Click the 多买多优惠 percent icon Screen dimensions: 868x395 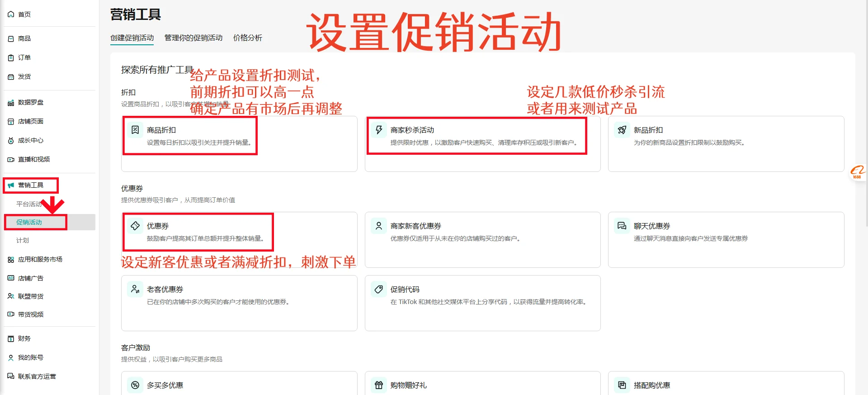coord(135,385)
